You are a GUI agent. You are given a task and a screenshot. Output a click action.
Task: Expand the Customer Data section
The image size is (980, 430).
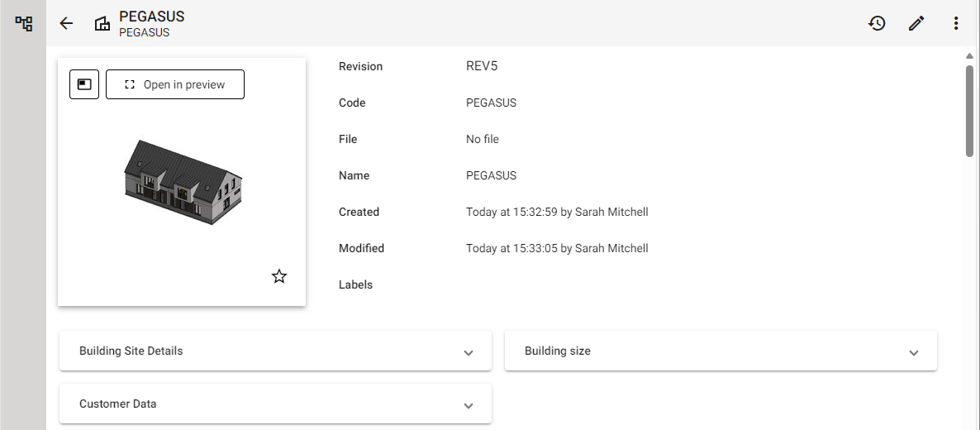pos(275,404)
